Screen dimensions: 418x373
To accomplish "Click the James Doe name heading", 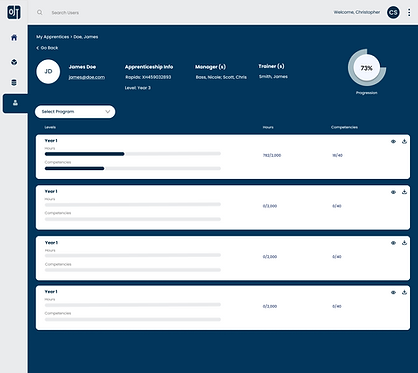I will tap(82, 67).
